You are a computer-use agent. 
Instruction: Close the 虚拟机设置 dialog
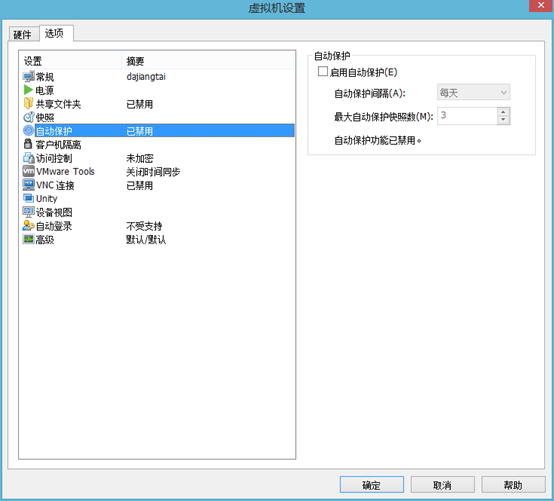[541, 5]
